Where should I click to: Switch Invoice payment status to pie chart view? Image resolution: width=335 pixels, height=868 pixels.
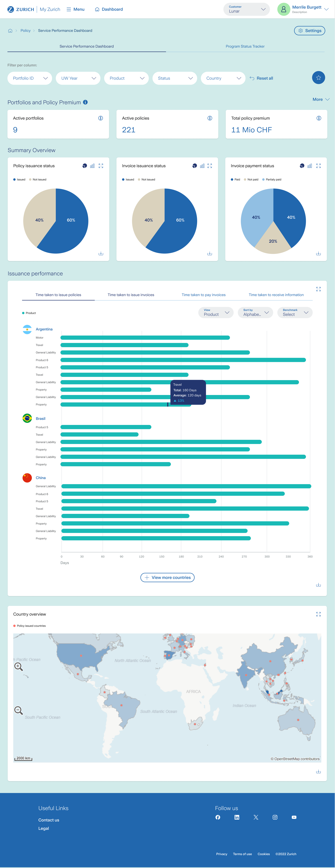coord(302,166)
